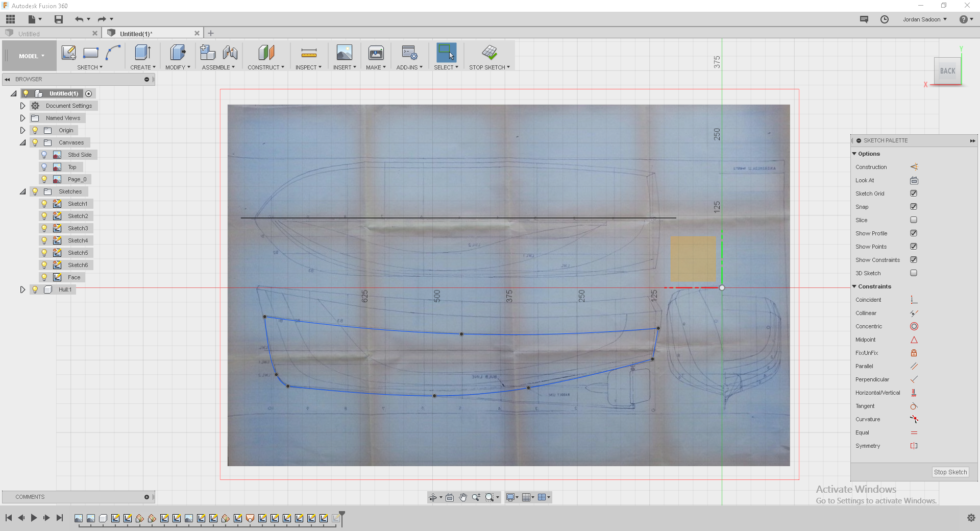980x531 pixels.
Task: Apply the Fix/UnFix lock constraint icon
Action: click(x=914, y=353)
